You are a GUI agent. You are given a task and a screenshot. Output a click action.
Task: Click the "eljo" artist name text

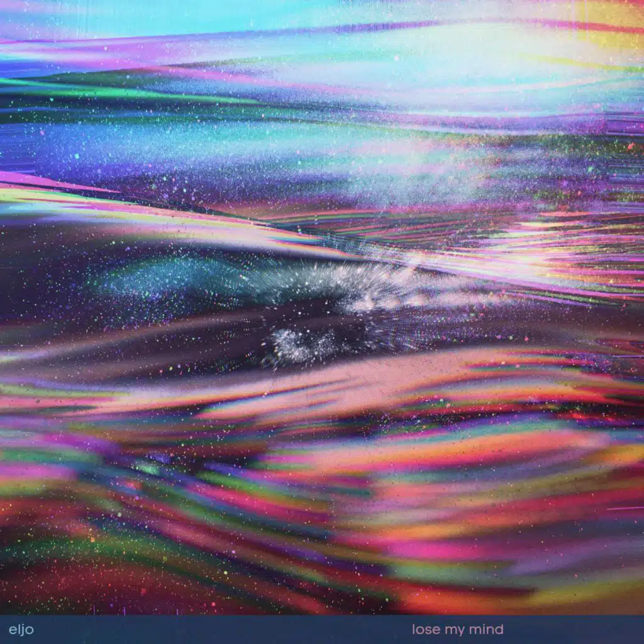pos(20,629)
